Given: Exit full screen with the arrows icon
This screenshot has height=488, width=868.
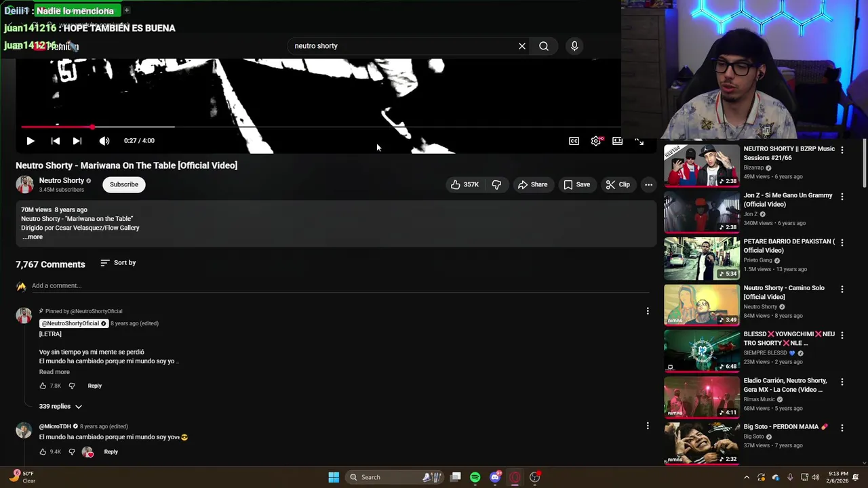Looking at the screenshot, I should [639, 141].
